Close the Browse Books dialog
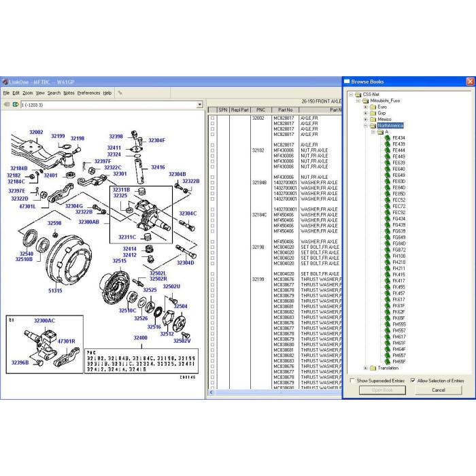Image resolution: width=476 pixels, height=476 pixels. click(470, 82)
